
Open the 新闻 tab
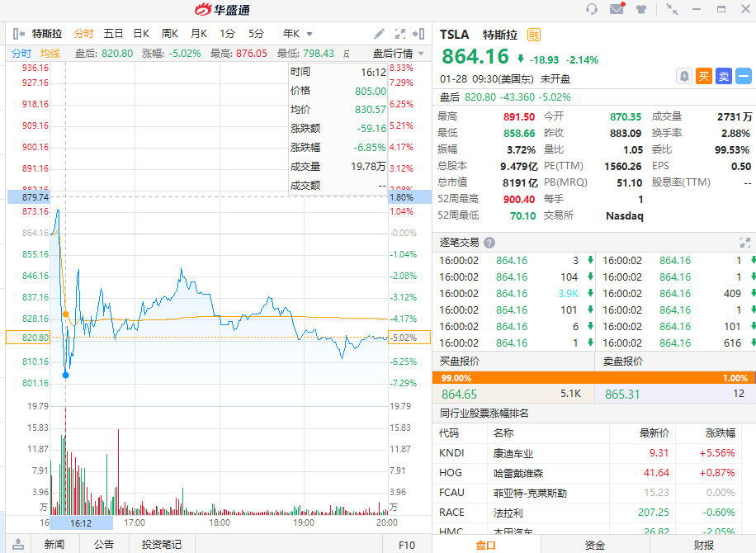coord(54,544)
